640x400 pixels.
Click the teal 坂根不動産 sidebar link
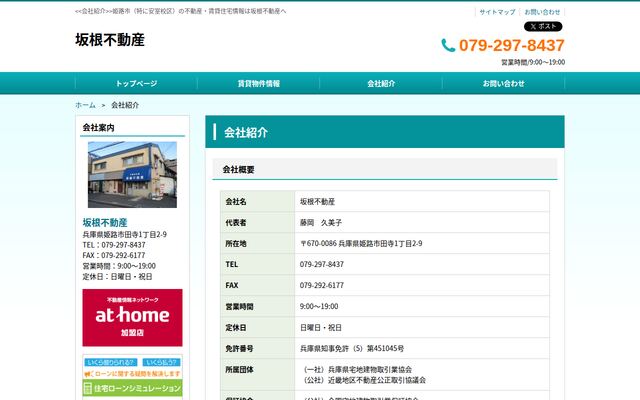105,222
